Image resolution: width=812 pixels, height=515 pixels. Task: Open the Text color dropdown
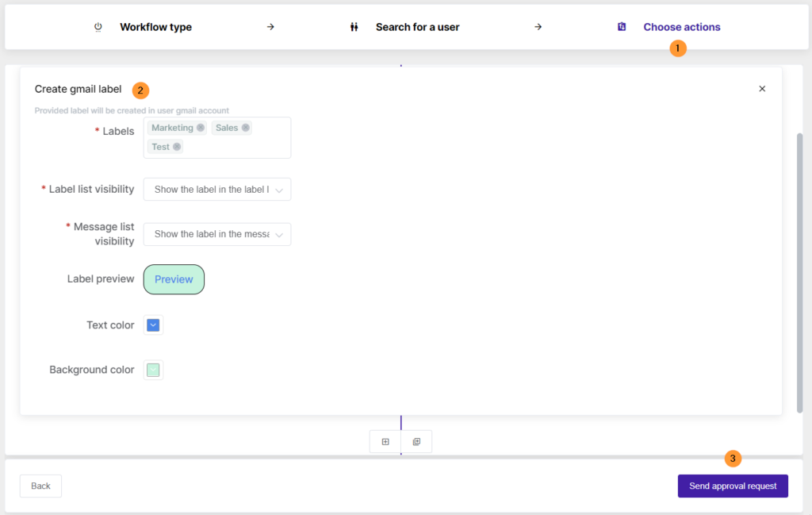click(x=152, y=325)
